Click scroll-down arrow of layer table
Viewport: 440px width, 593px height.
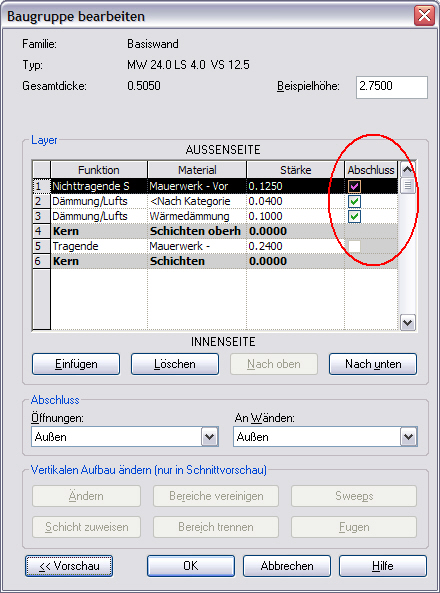407,323
